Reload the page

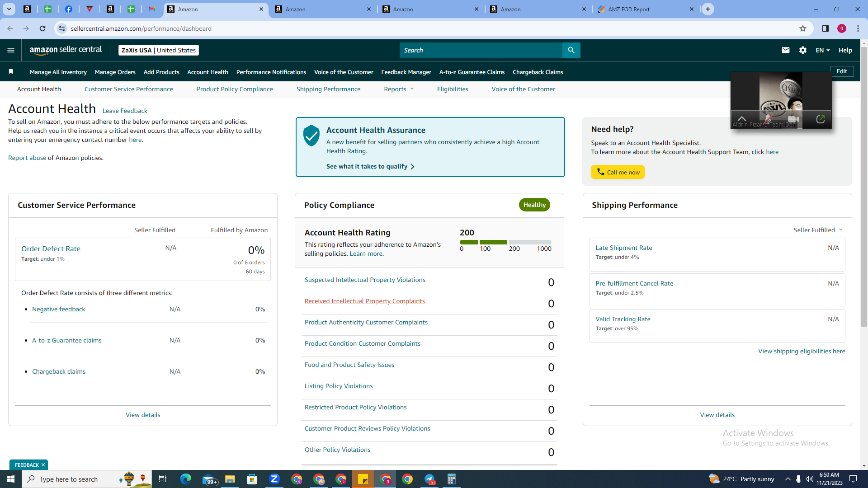click(42, 28)
